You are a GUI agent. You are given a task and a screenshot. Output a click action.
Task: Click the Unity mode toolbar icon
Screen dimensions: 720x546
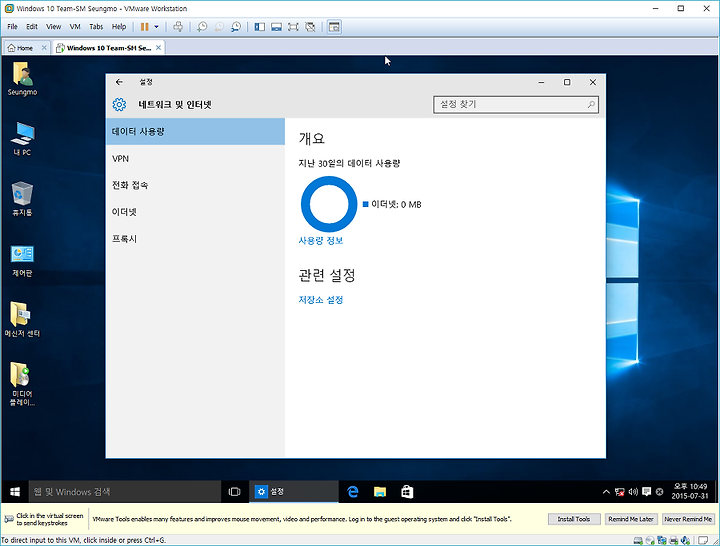pyautogui.click(x=310, y=27)
